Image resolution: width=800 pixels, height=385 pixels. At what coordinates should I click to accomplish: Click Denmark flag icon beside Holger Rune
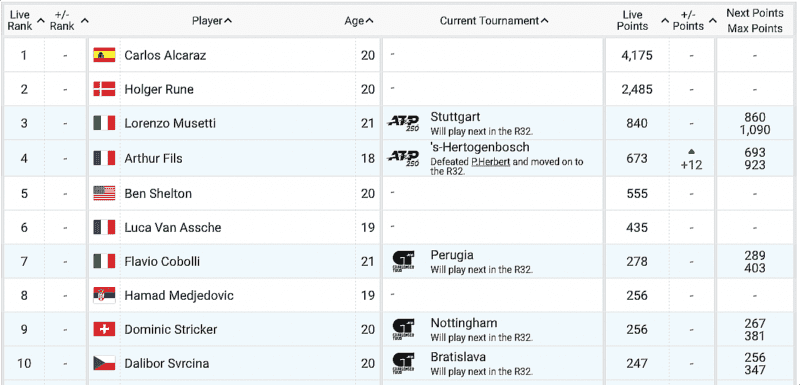(104, 89)
